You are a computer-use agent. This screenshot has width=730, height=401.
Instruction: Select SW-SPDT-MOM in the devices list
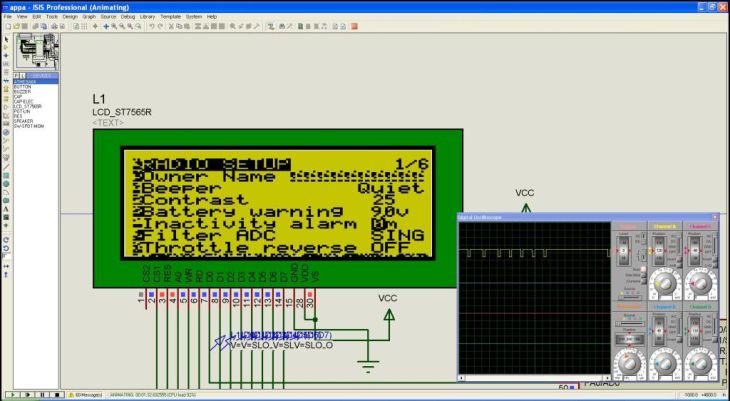(x=29, y=126)
